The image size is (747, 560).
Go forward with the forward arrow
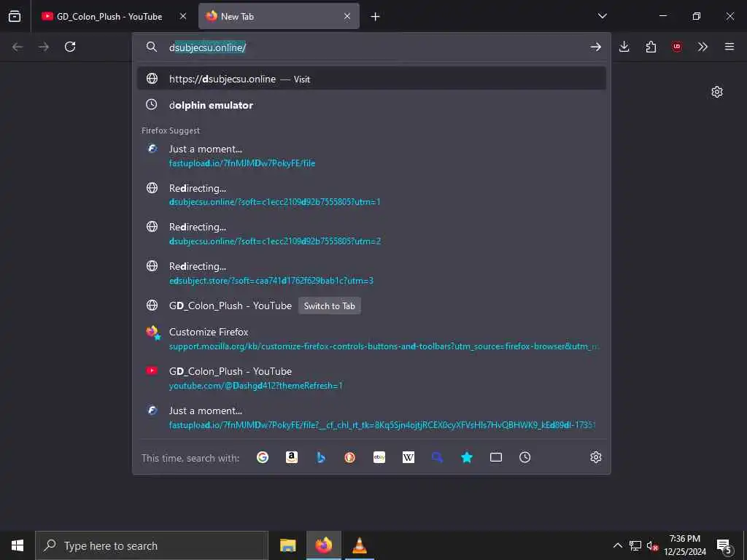tap(44, 47)
